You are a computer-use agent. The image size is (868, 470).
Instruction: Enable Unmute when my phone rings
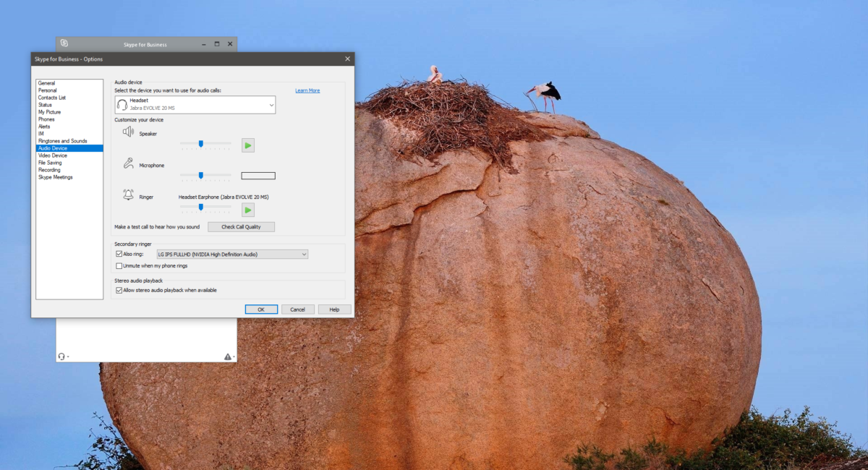tap(118, 266)
